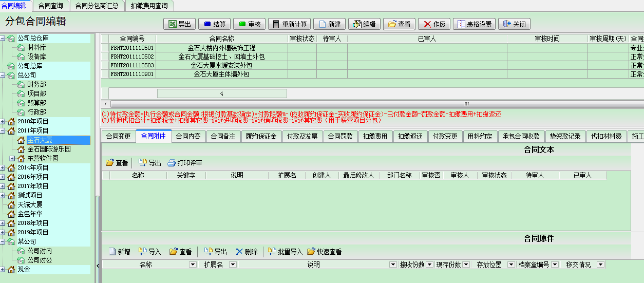Click the 导出 export button in top toolbar
Image resolution: width=644 pixels, height=283 pixels.
[179, 24]
